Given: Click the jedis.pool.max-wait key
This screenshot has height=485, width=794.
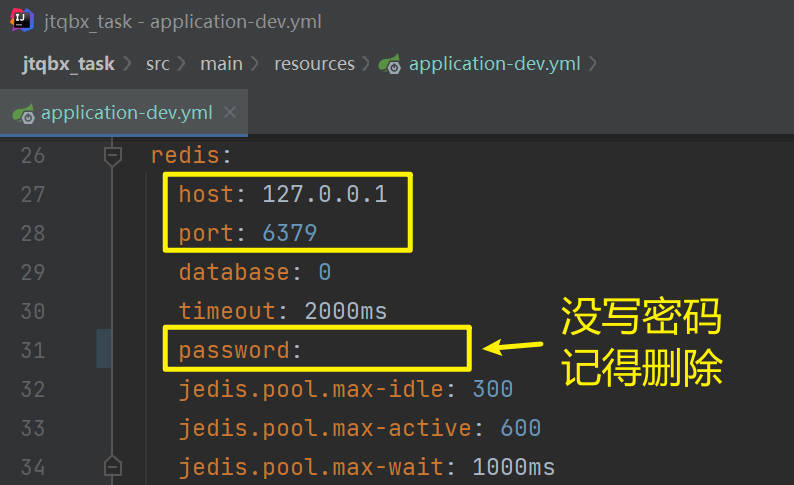Looking at the screenshot, I should [311, 467].
